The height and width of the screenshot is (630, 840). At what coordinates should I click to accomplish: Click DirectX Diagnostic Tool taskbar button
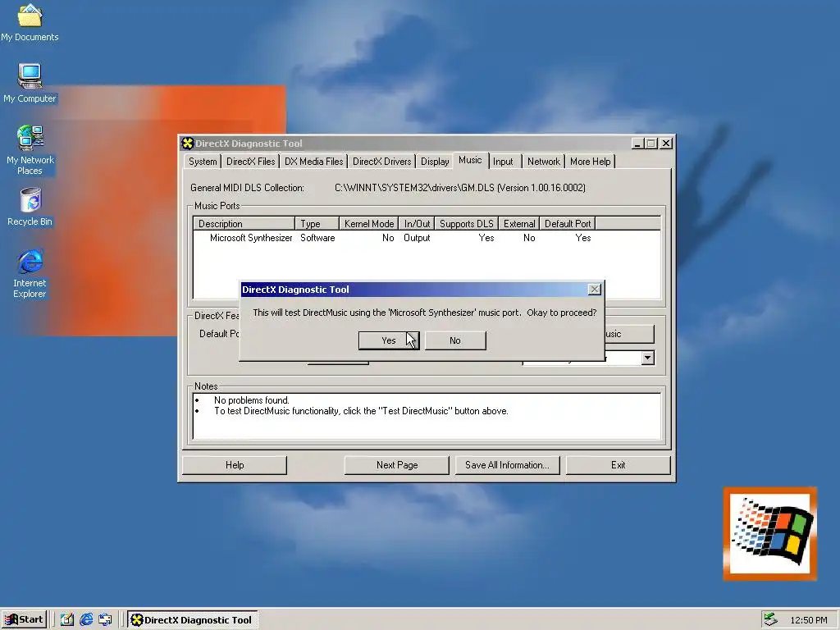pos(193,620)
